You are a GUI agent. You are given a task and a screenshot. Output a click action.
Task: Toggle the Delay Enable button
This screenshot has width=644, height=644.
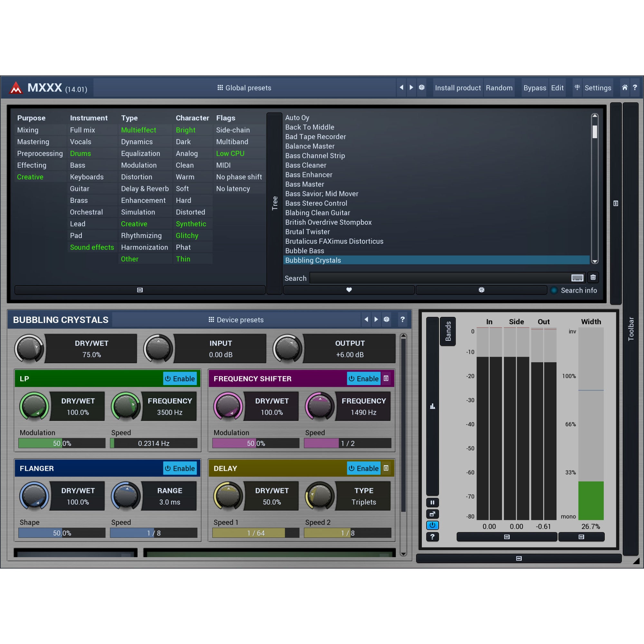[364, 468]
